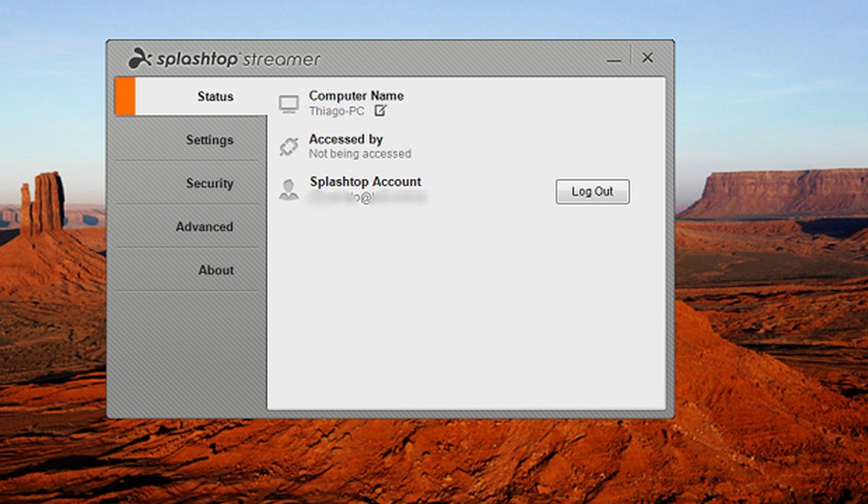
Task: Open the Settings tab
Action: (187, 139)
